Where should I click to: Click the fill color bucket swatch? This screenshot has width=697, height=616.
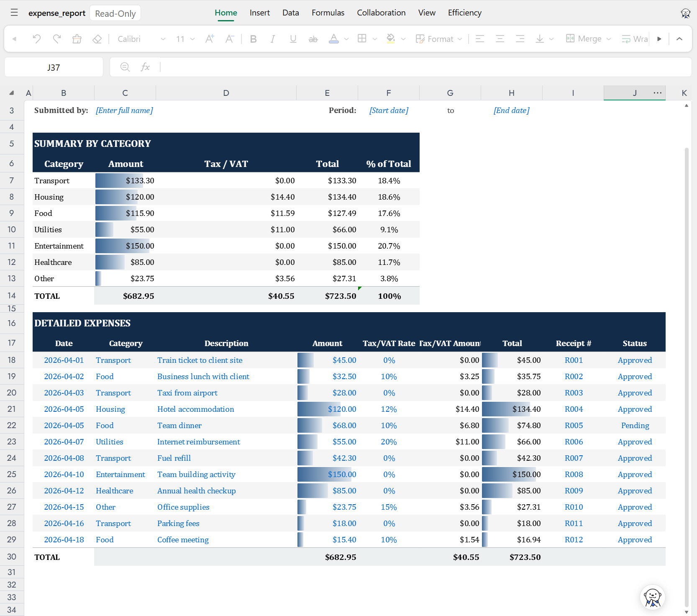click(391, 39)
